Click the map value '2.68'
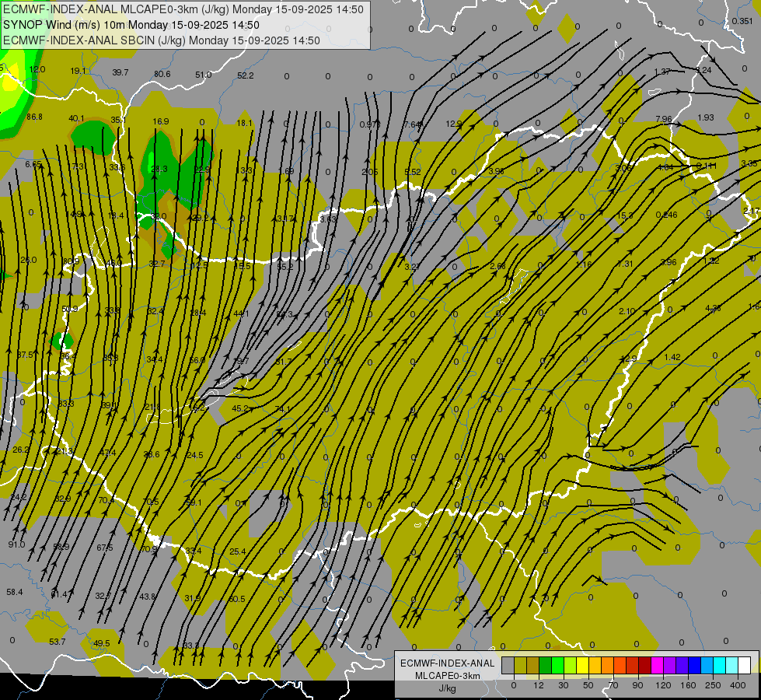The image size is (761, 700). click(x=498, y=266)
